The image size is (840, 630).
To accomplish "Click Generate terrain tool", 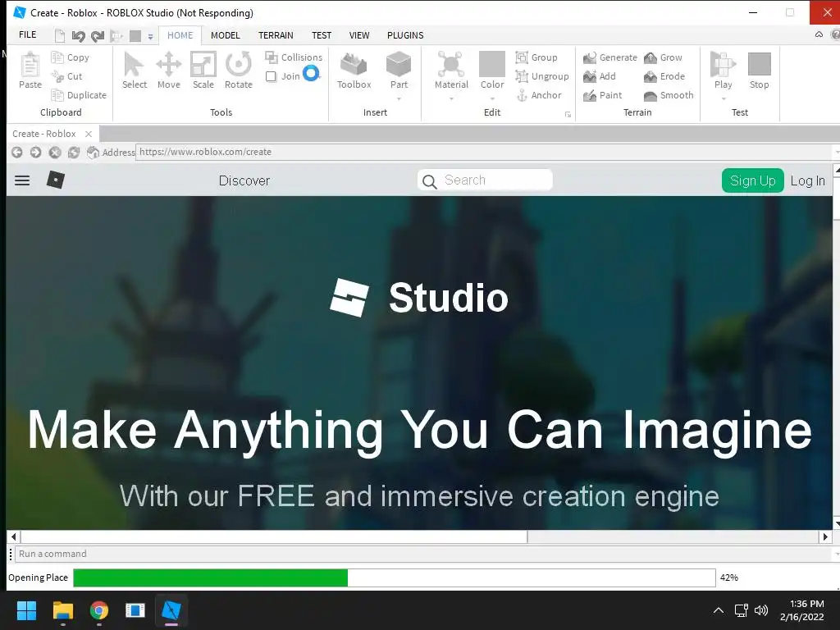I will tap(610, 57).
